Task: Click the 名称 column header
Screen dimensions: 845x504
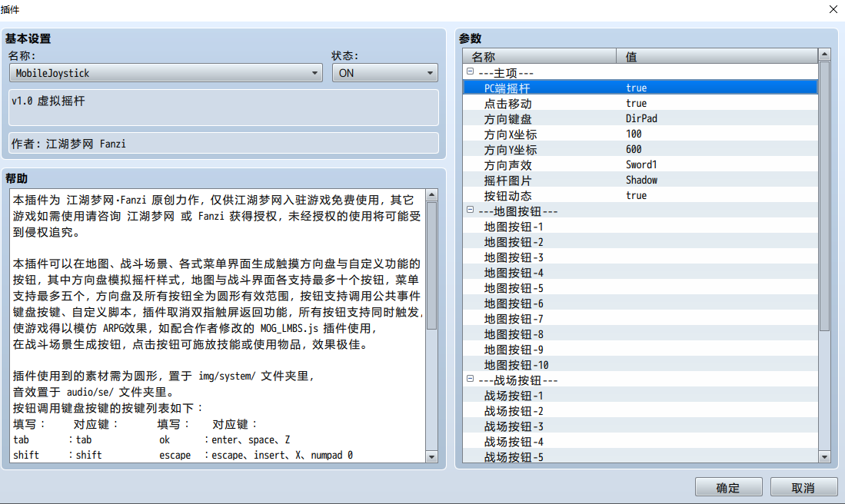Action: tap(539, 57)
